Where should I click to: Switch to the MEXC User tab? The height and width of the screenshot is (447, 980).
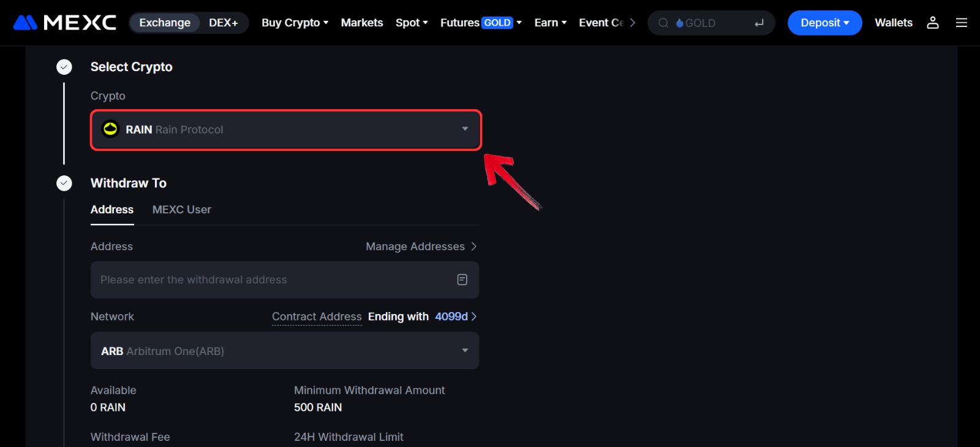181,210
